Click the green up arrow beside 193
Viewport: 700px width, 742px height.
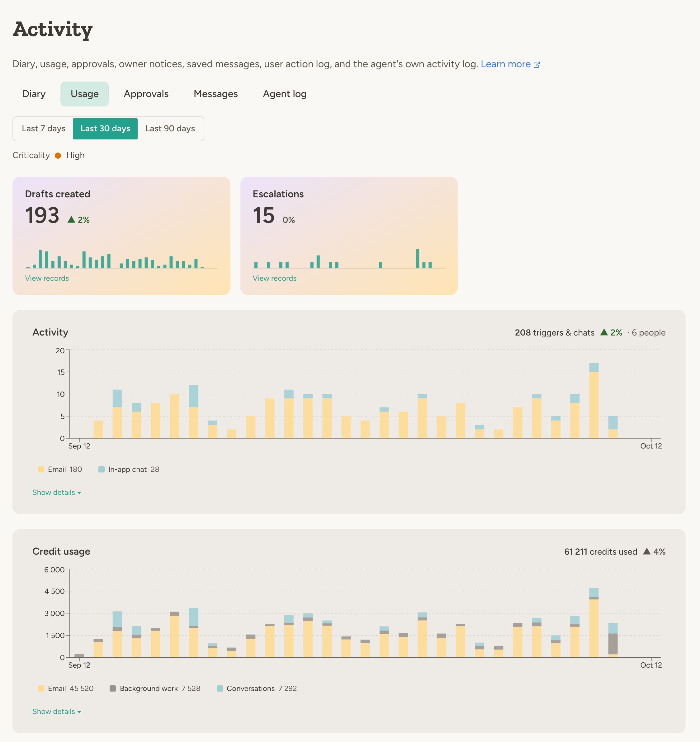click(x=71, y=219)
